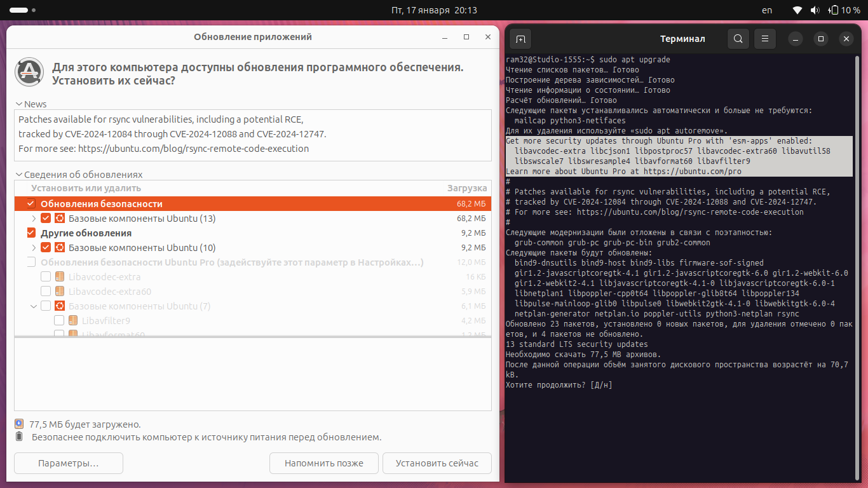868x488 pixels.
Task: Open the date and time calendar menu
Action: [433, 10]
